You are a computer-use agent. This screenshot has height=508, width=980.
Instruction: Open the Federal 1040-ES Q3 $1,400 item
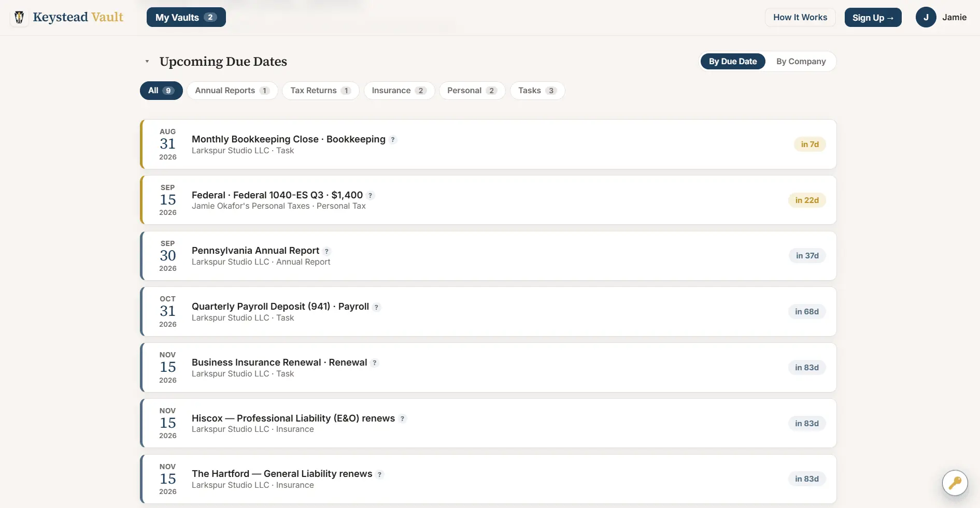488,200
